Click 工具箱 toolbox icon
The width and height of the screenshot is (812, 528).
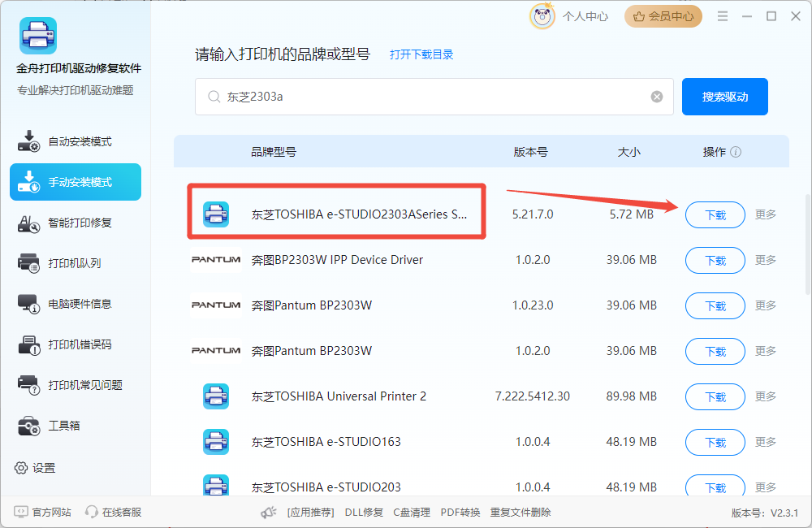tap(28, 426)
